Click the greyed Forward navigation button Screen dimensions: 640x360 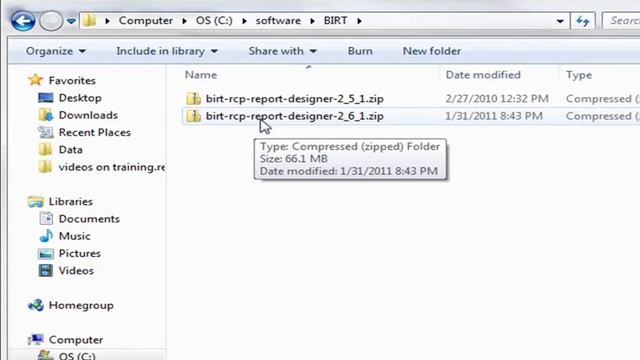[x=51, y=21]
